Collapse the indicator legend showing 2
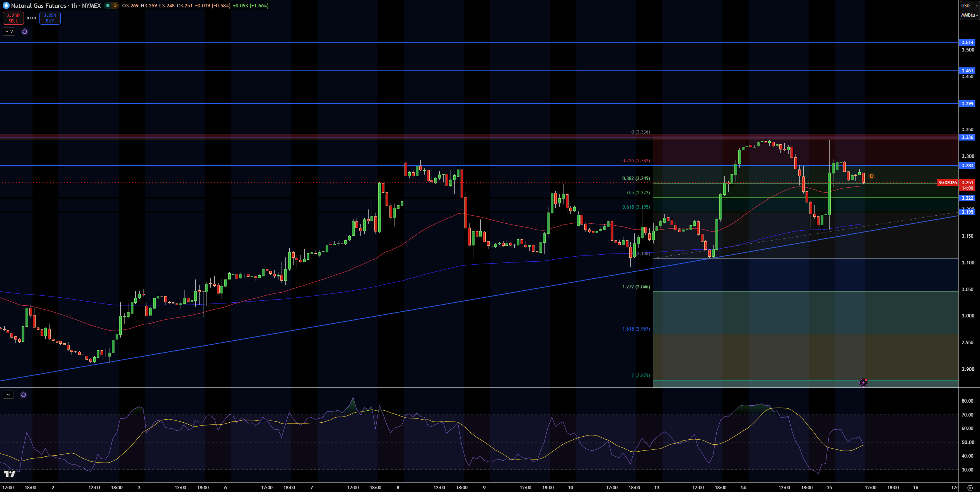This screenshot has width=980, height=492. (9, 32)
